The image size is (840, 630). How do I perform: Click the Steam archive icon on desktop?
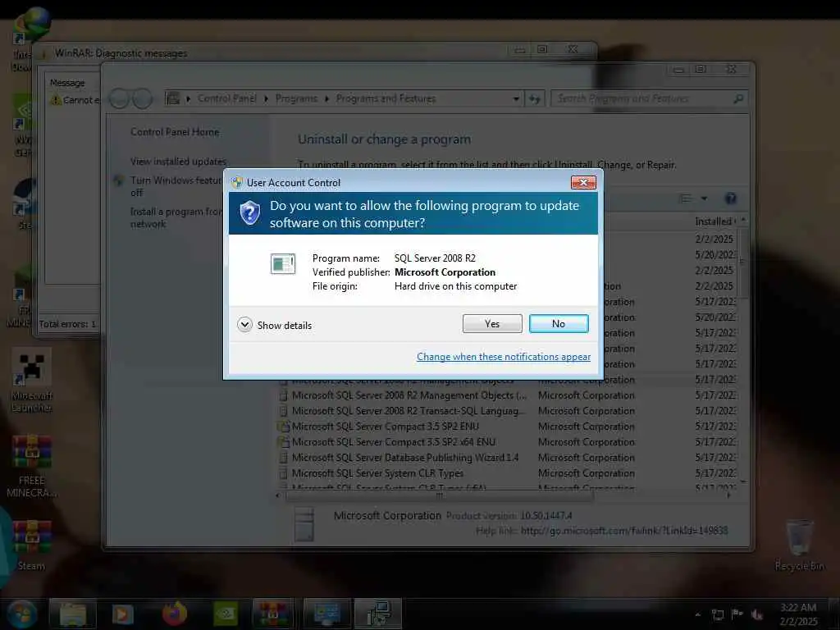click(32, 546)
